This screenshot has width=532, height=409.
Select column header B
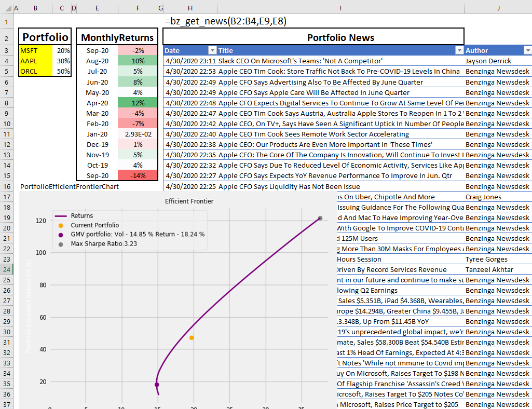pyautogui.click(x=35, y=8)
